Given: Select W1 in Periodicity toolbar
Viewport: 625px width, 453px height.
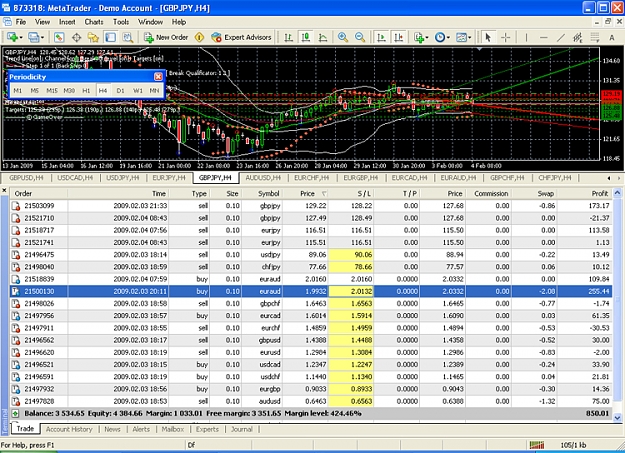Looking at the screenshot, I should tap(138, 91).
